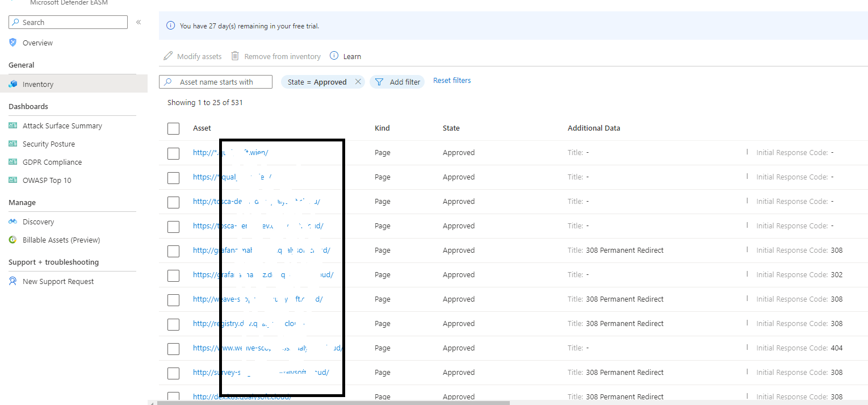Viewport: 868px width, 405px height.
Task: Click the Overview shield icon
Action: pos(13,43)
